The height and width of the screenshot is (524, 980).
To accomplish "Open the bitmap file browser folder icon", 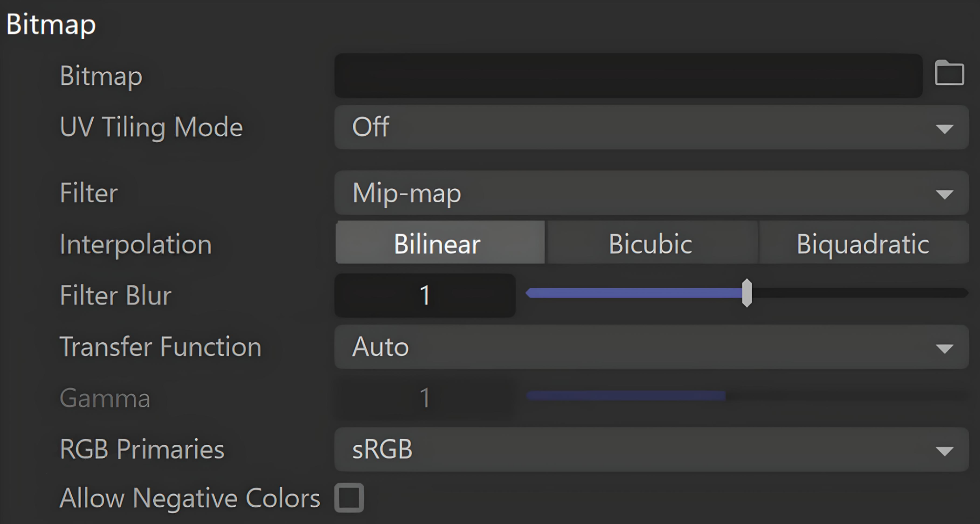I will coord(949,73).
